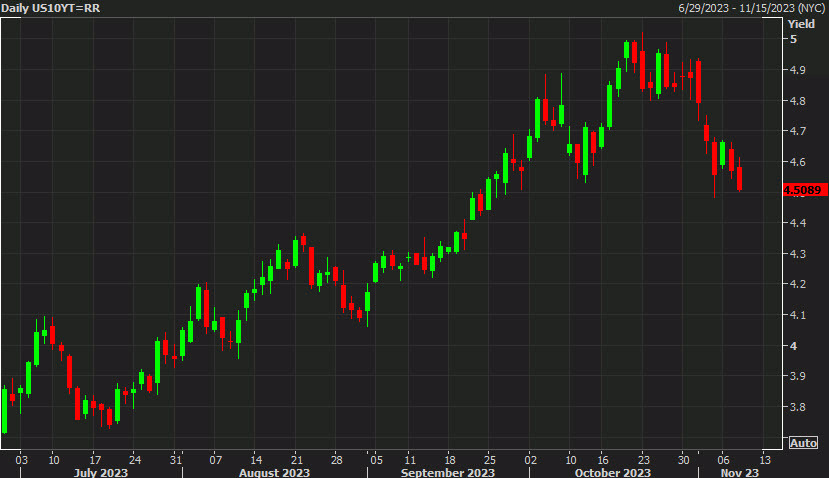The image size is (829, 478).
Task: Click the 4.4 yield axis value
Action: pos(797,223)
